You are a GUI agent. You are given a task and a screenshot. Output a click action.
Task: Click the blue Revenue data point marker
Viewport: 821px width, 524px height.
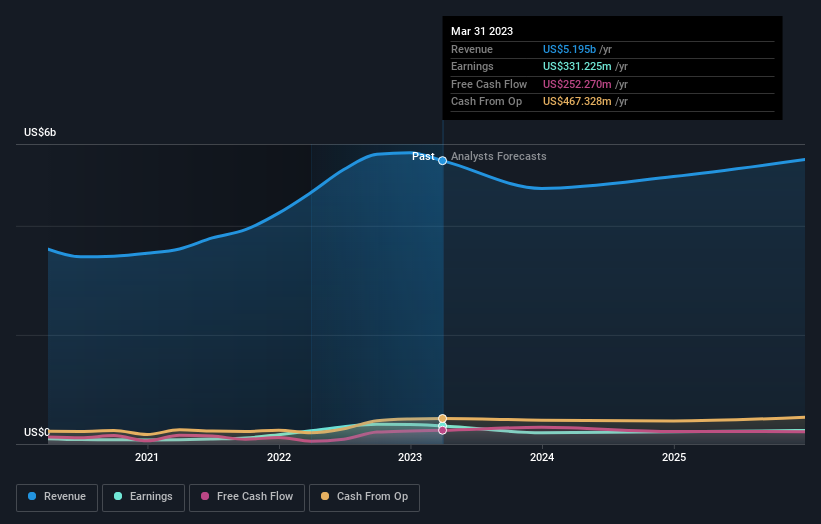442,161
